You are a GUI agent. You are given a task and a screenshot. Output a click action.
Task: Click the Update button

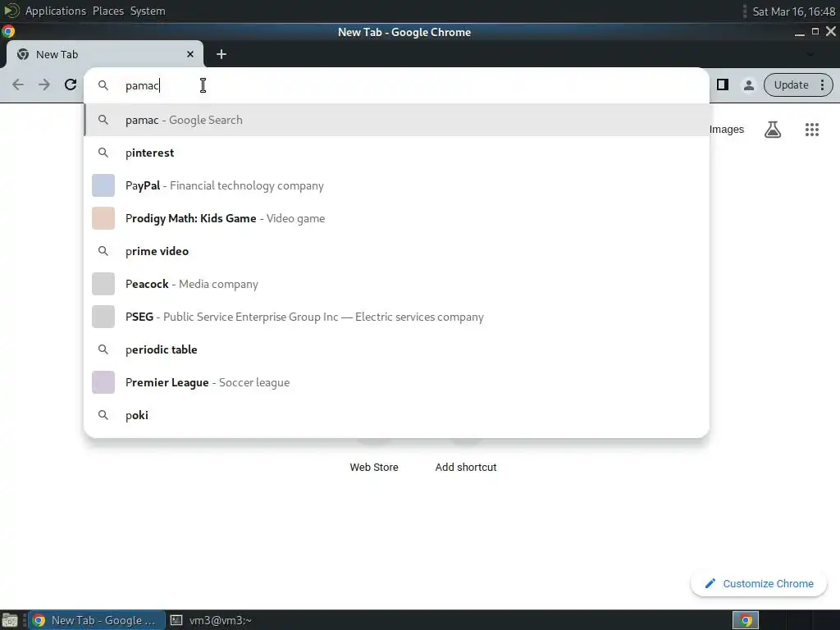click(791, 84)
